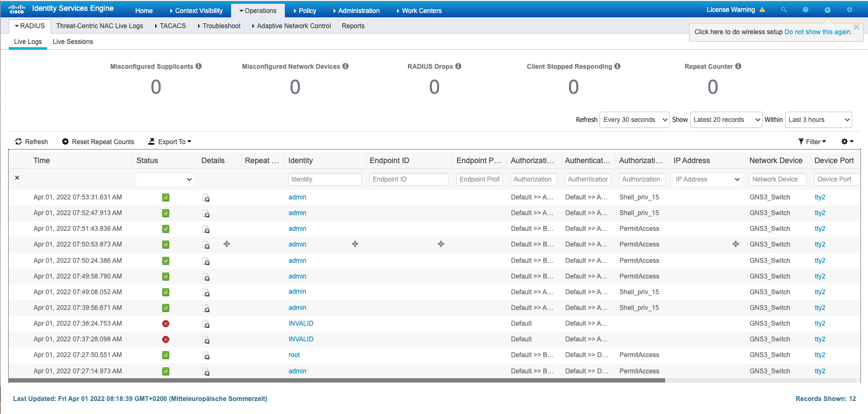
Task: Open the Status filter dropdown
Action: click(165, 179)
